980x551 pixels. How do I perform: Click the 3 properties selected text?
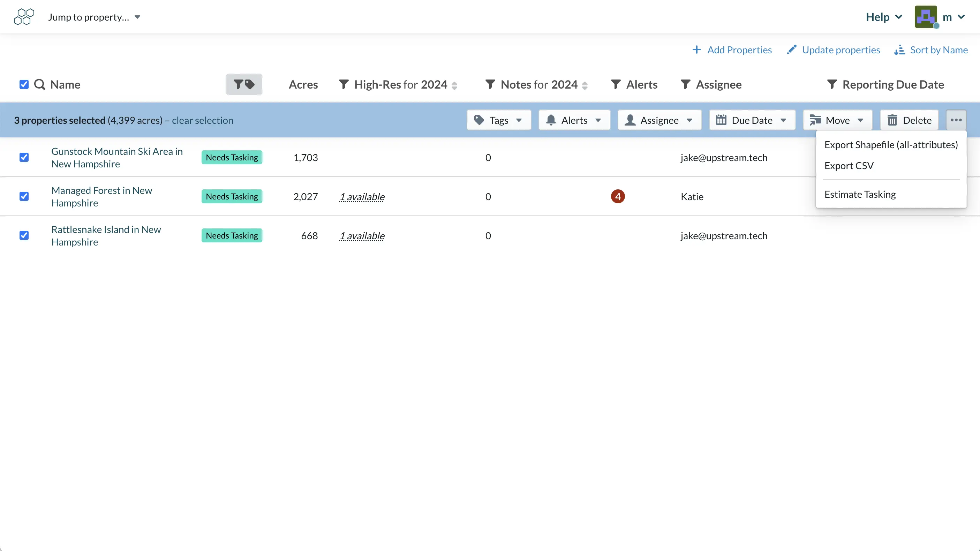coord(60,120)
